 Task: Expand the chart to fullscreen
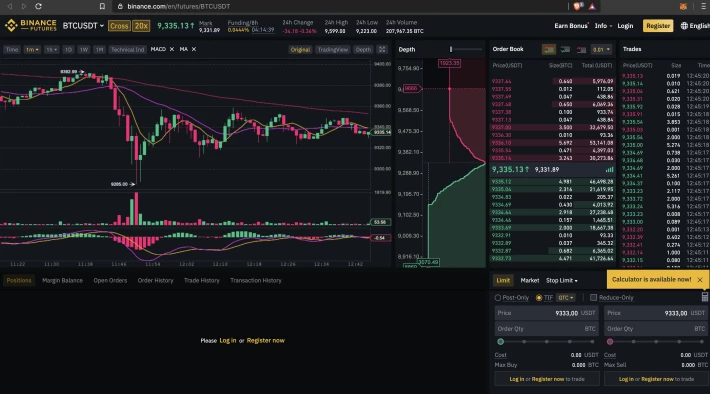point(382,49)
